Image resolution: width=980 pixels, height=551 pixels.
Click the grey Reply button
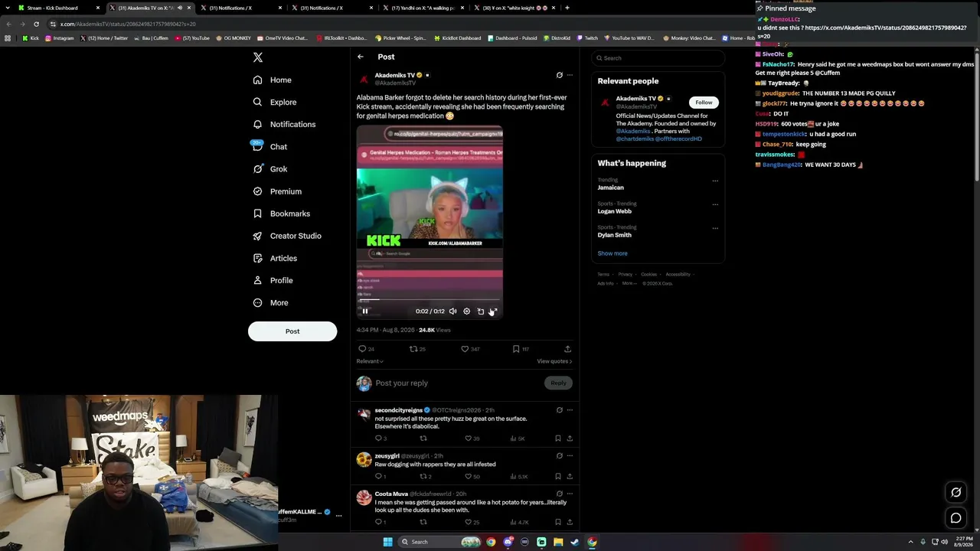559,383
